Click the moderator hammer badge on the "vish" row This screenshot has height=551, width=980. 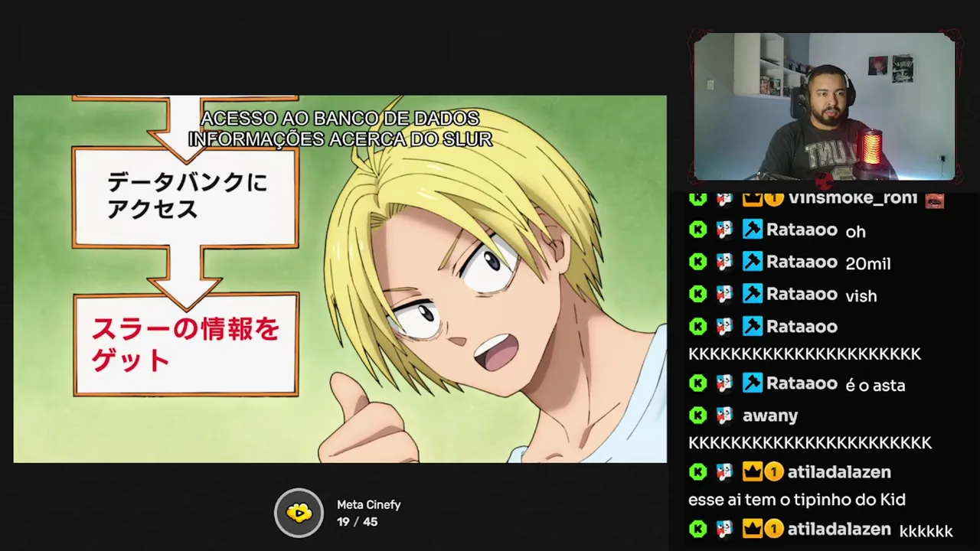coord(753,294)
